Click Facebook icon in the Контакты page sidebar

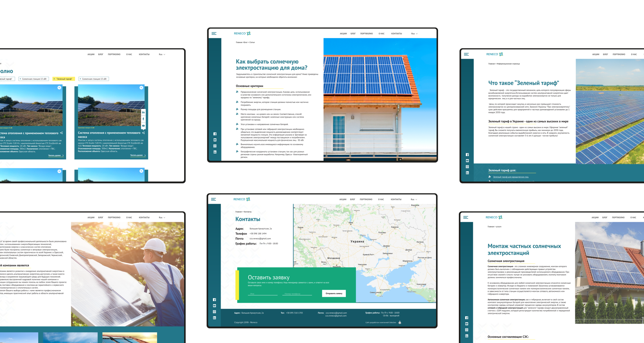214,299
